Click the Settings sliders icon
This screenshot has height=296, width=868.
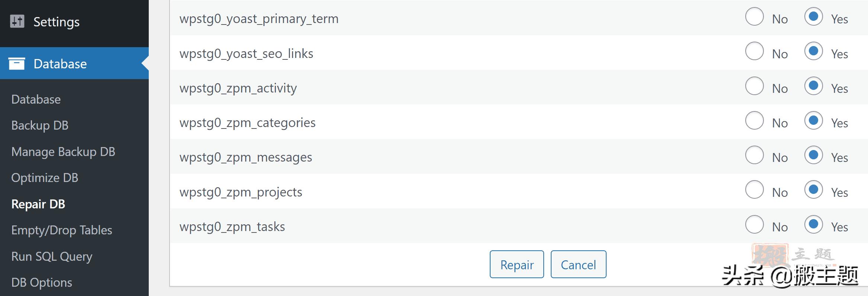pos(17,22)
